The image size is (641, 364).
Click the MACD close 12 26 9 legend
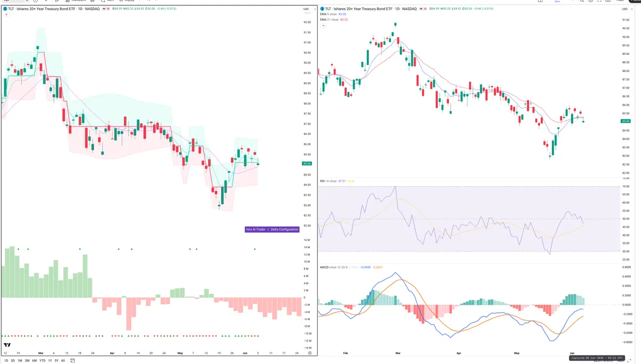point(333,267)
